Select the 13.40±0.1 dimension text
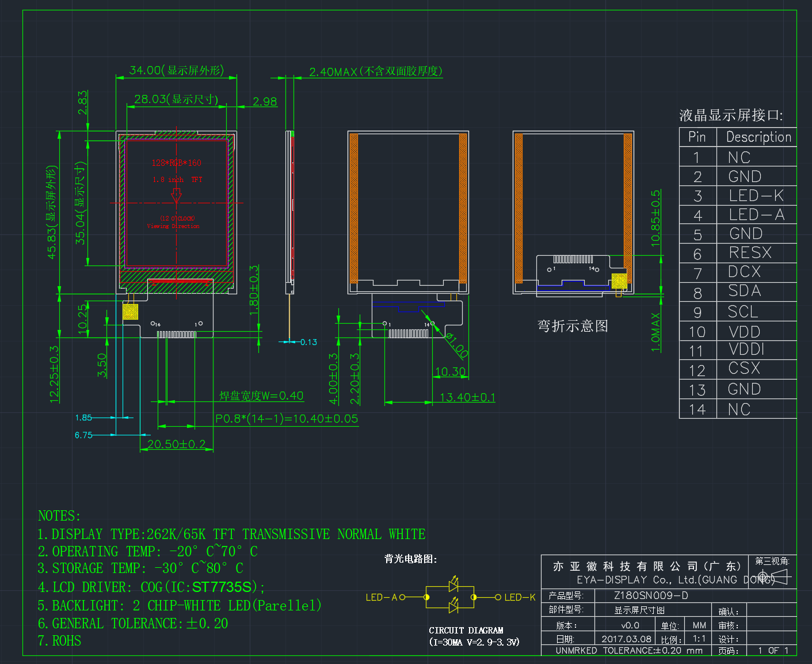Screen dimensions: 812x664 point(467,397)
